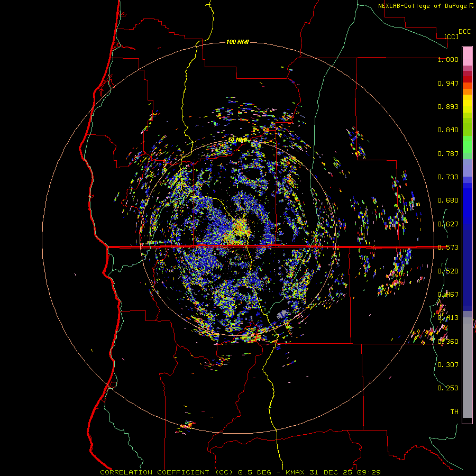Select the 0.947 scale label

448,83
